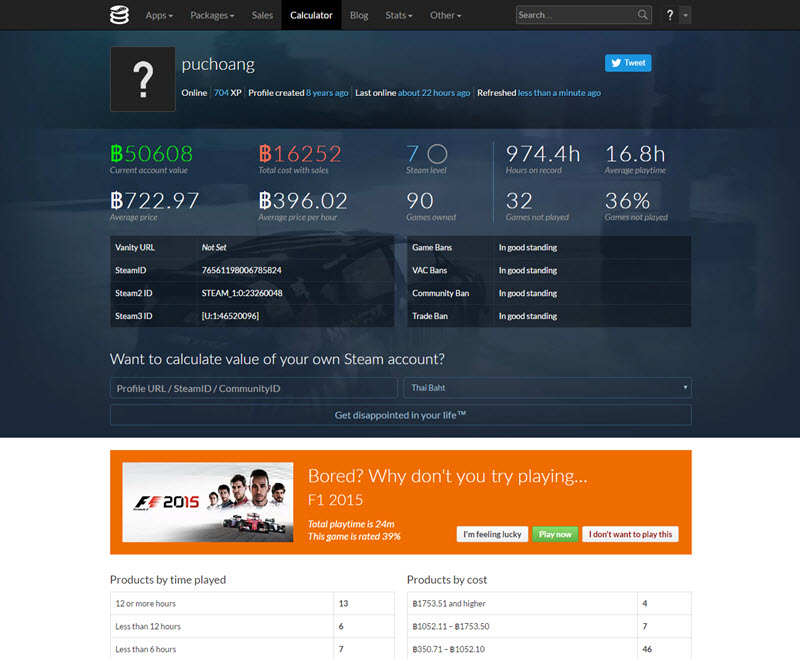Click the 704 XP link

[228, 93]
